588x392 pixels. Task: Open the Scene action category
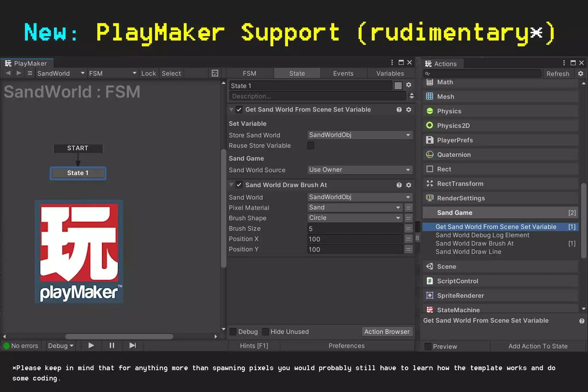[500, 267]
